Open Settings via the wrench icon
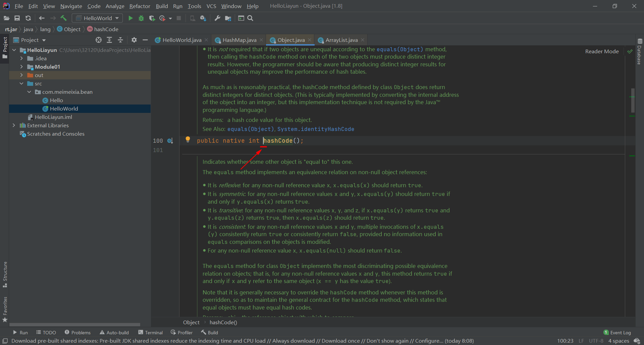 [217, 18]
